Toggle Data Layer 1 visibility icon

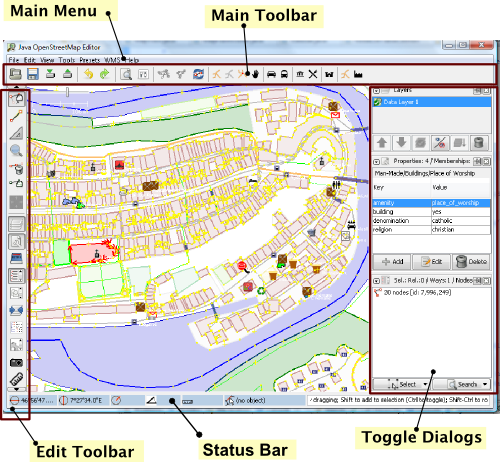pos(377,102)
